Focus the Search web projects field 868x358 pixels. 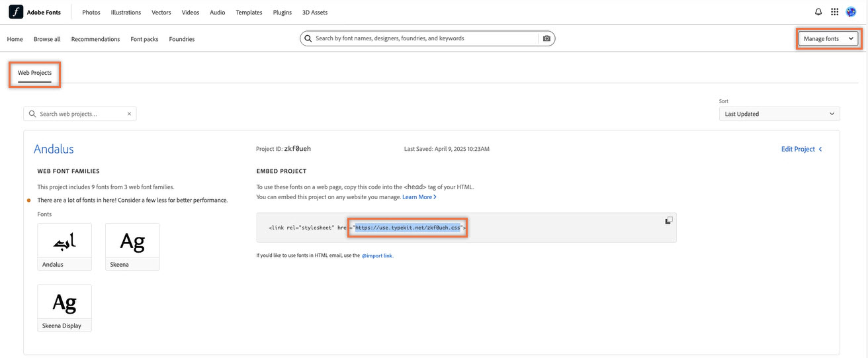[x=79, y=114]
